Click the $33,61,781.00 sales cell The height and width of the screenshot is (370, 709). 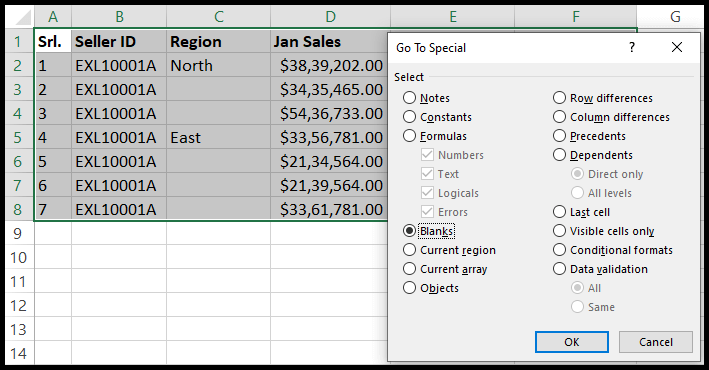click(x=329, y=209)
